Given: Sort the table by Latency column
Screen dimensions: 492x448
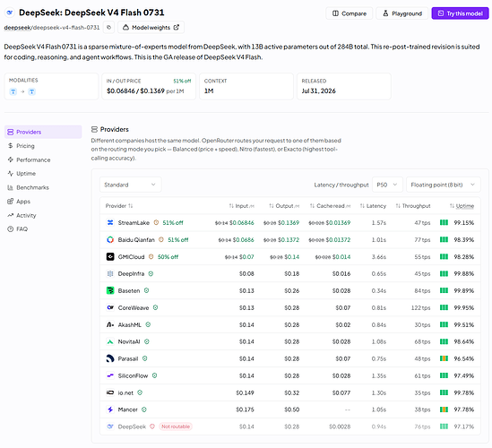Looking at the screenshot, I should 373,206.
